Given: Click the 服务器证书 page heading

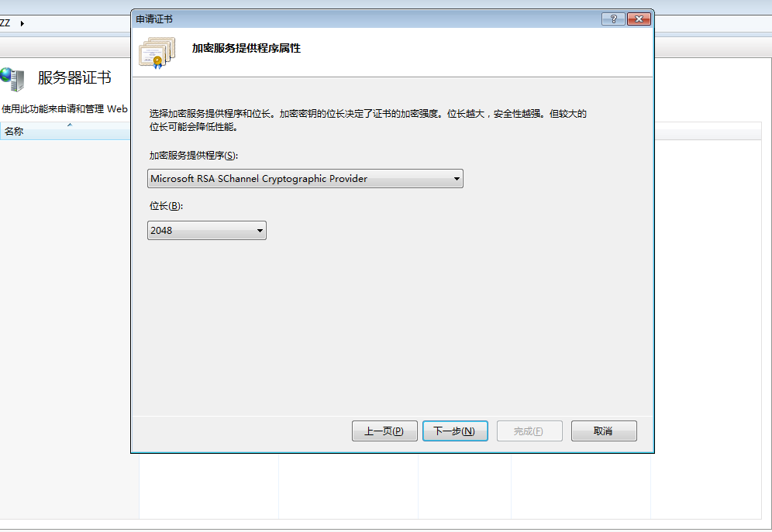Looking at the screenshot, I should click(x=74, y=77).
